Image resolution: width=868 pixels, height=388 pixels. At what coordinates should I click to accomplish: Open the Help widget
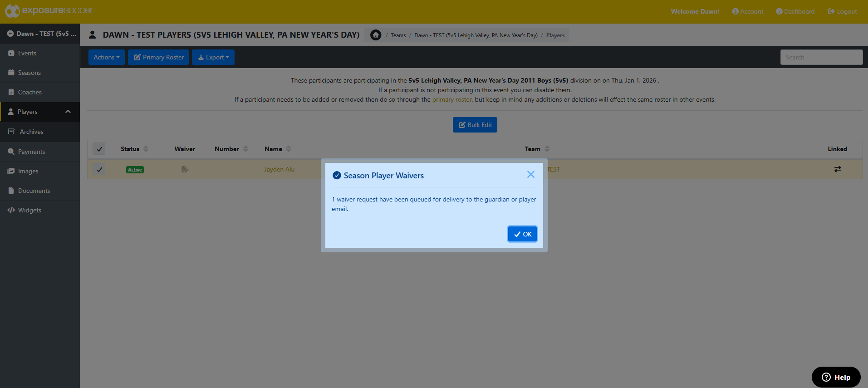point(836,377)
